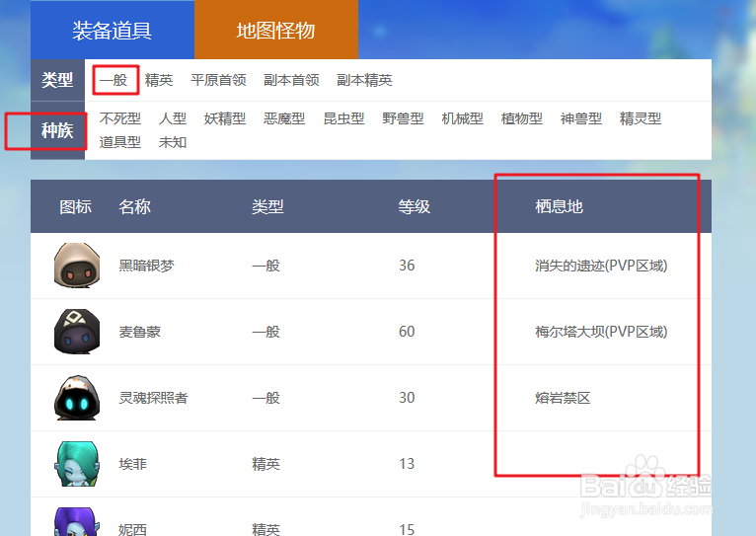
Task: Click the 类型 filter row label
Action: tap(57, 80)
